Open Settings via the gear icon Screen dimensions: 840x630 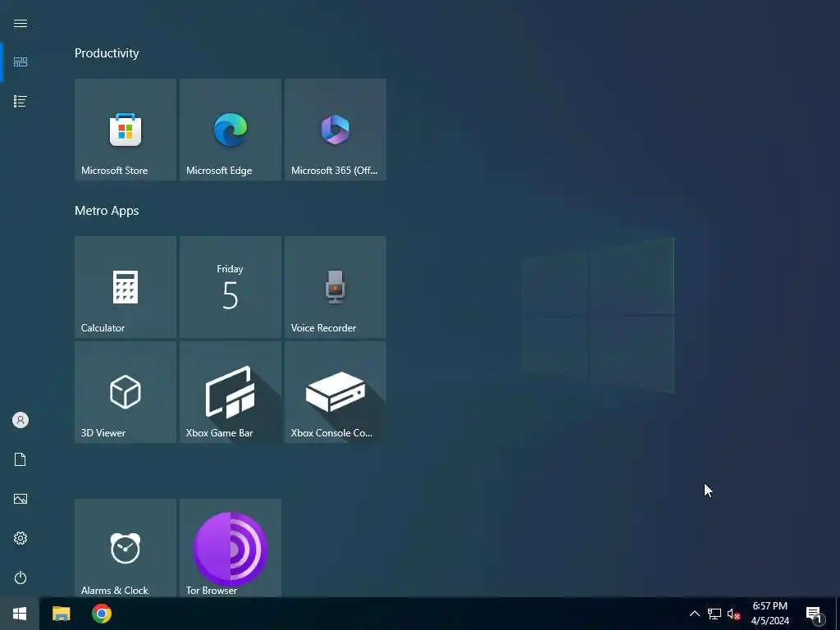click(21, 538)
